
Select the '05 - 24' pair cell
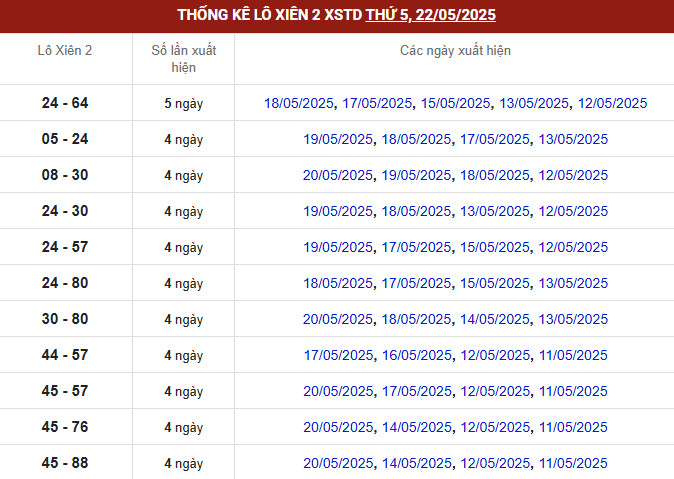pyautogui.click(x=65, y=139)
